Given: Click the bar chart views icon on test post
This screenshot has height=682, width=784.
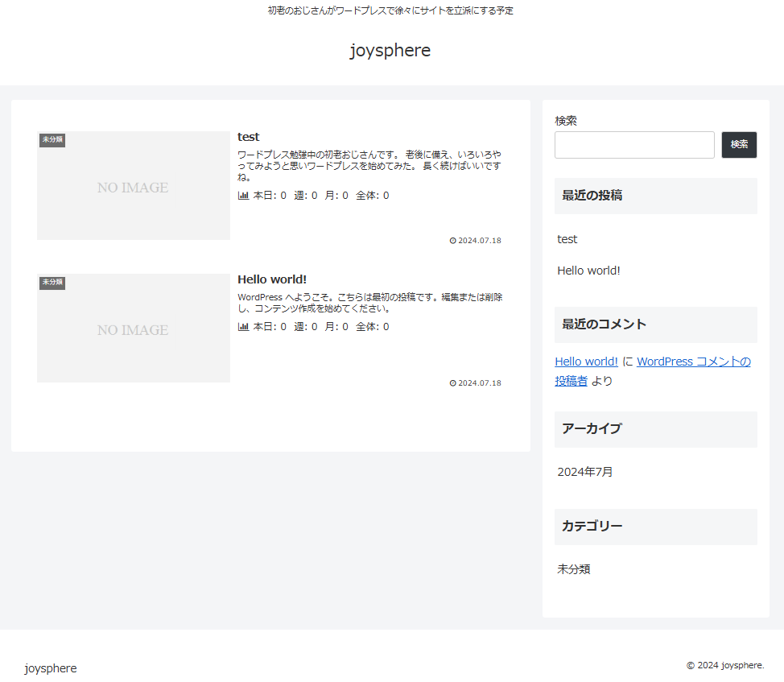Looking at the screenshot, I should point(243,196).
